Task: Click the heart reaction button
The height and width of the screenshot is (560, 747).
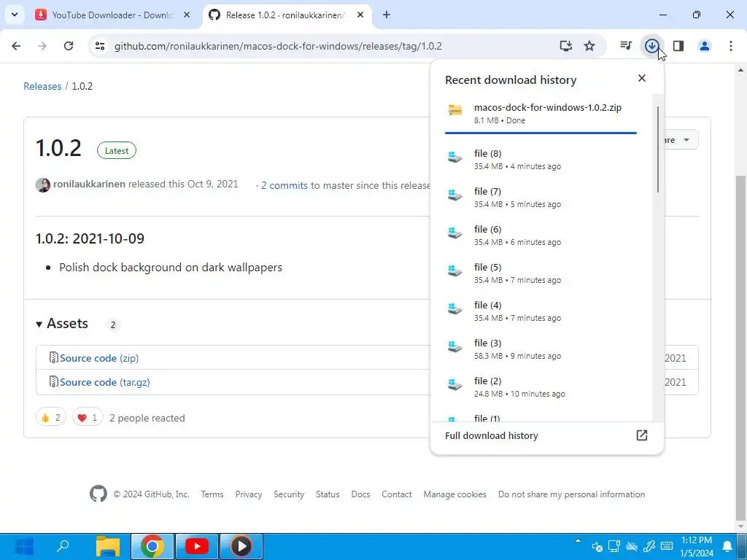Action: click(88, 418)
